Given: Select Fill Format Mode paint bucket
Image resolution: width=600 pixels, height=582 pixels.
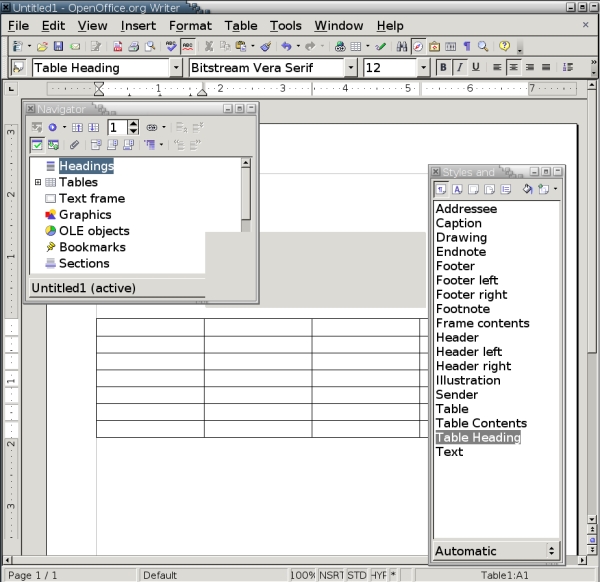Looking at the screenshot, I should tap(527, 189).
